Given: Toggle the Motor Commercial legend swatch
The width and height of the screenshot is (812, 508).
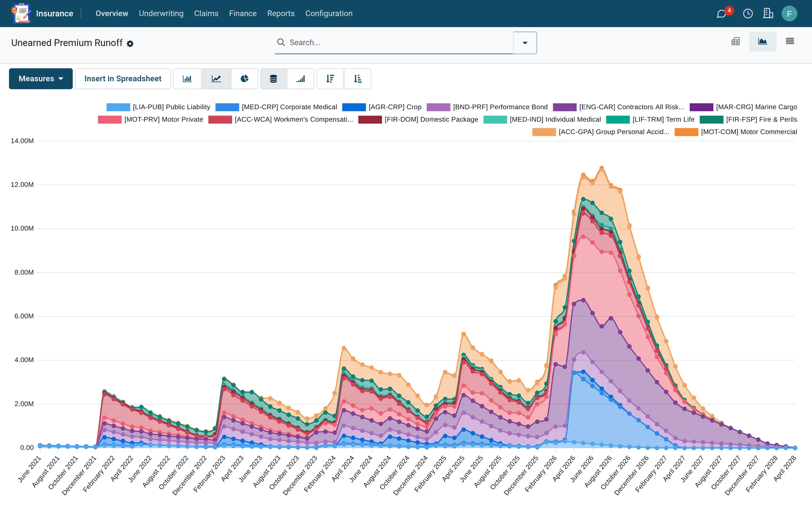Looking at the screenshot, I should click(686, 132).
